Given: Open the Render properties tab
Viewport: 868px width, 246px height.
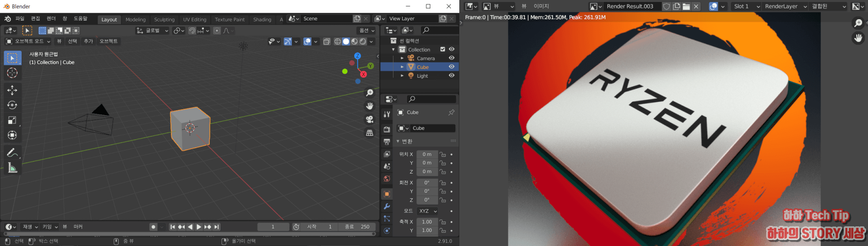Looking at the screenshot, I should (387, 129).
